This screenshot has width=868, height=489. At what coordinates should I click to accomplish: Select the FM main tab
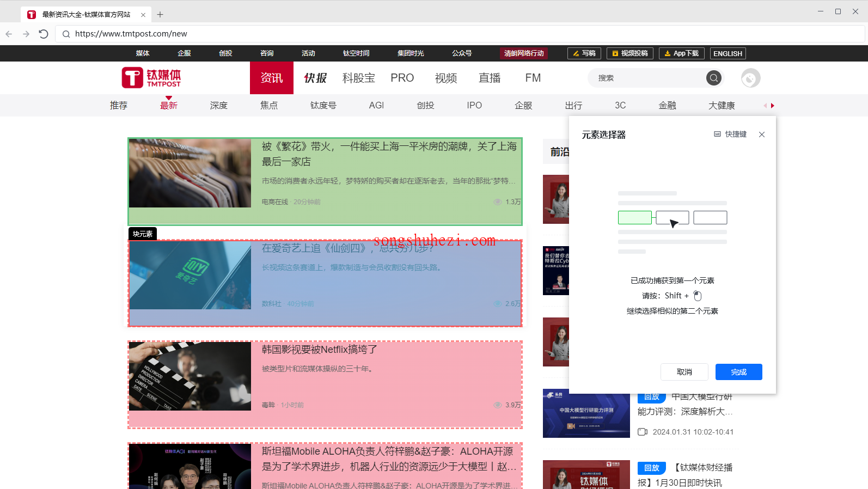pyautogui.click(x=533, y=78)
